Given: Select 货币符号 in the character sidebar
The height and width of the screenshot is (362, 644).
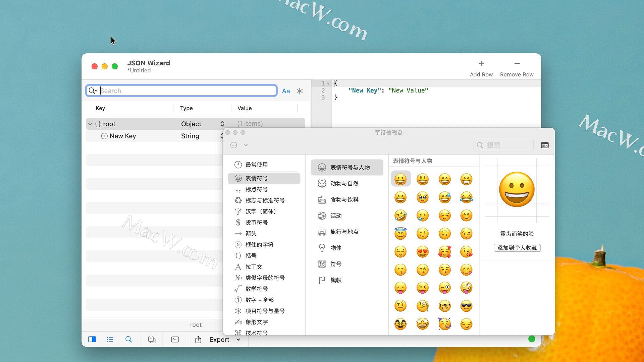Looking at the screenshot, I should [256, 223].
